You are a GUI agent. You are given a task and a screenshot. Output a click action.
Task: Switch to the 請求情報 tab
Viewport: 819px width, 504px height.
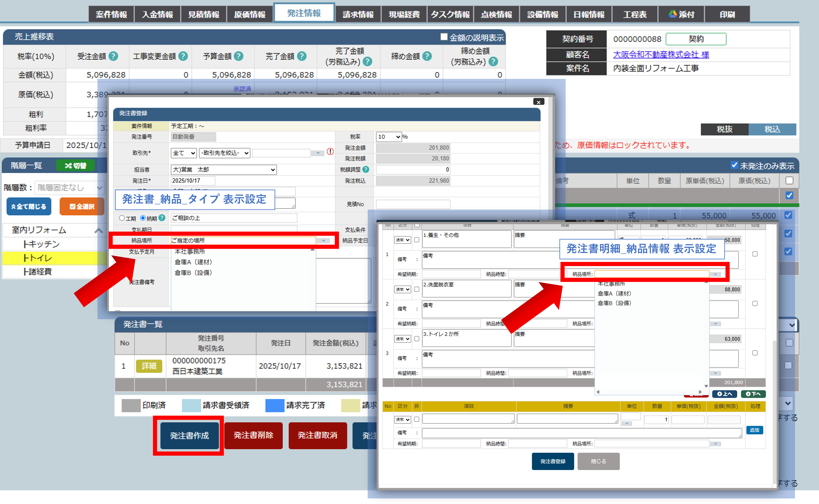pyautogui.click(x=358, y=14)
